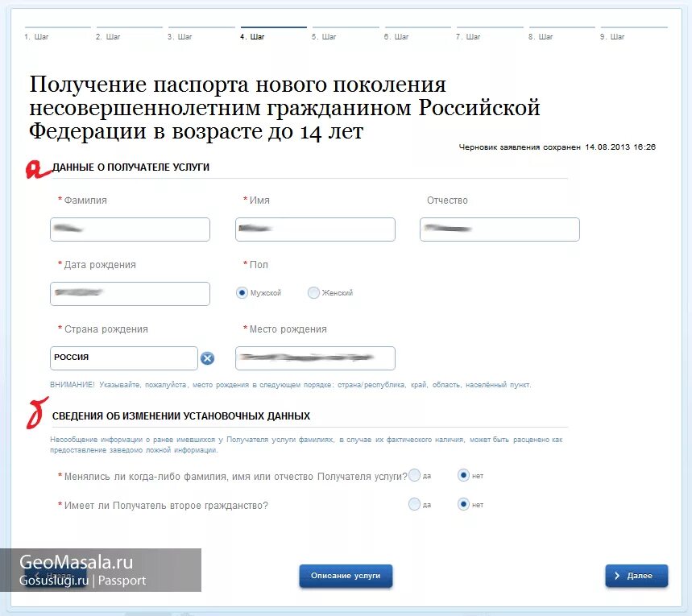Click into the Фамилия input field

tap(131, 229)
